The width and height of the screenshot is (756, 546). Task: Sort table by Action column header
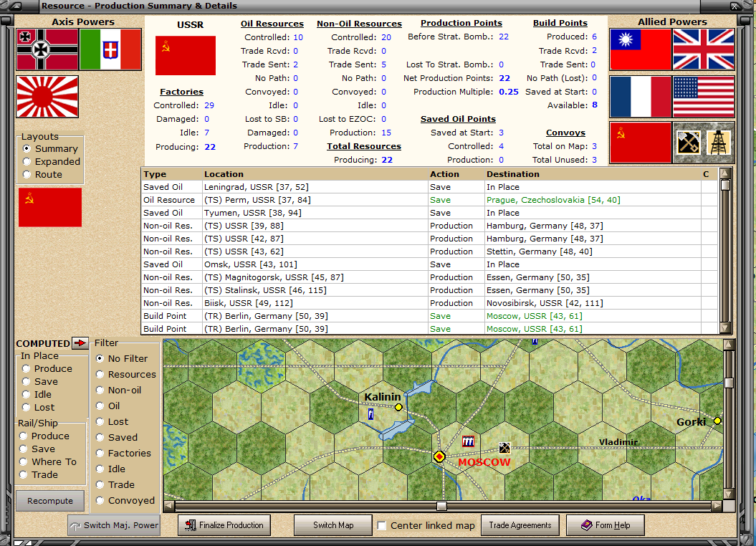[x=456, y=174]
